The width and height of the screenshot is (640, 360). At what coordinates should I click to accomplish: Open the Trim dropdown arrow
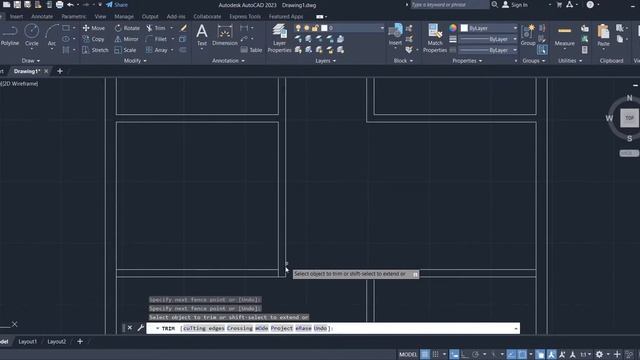[x=171, y=28]
